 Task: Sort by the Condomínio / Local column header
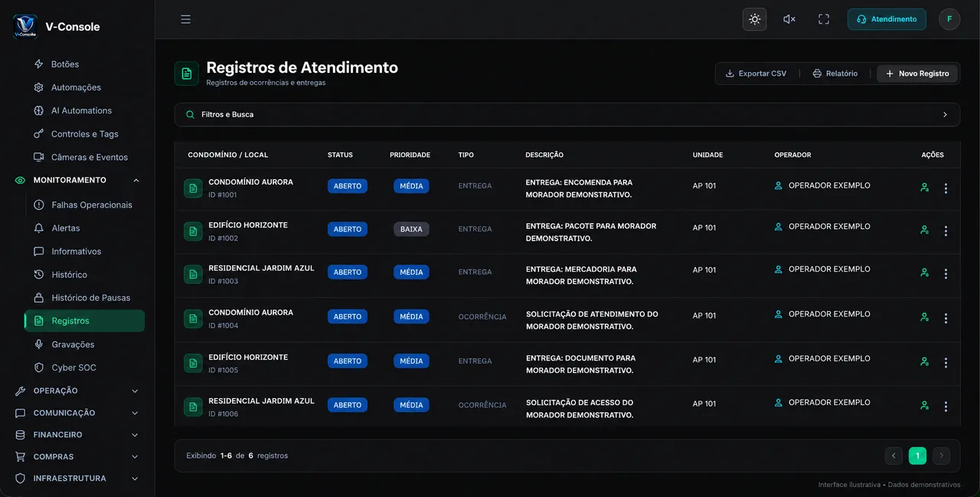click(228, 155)
